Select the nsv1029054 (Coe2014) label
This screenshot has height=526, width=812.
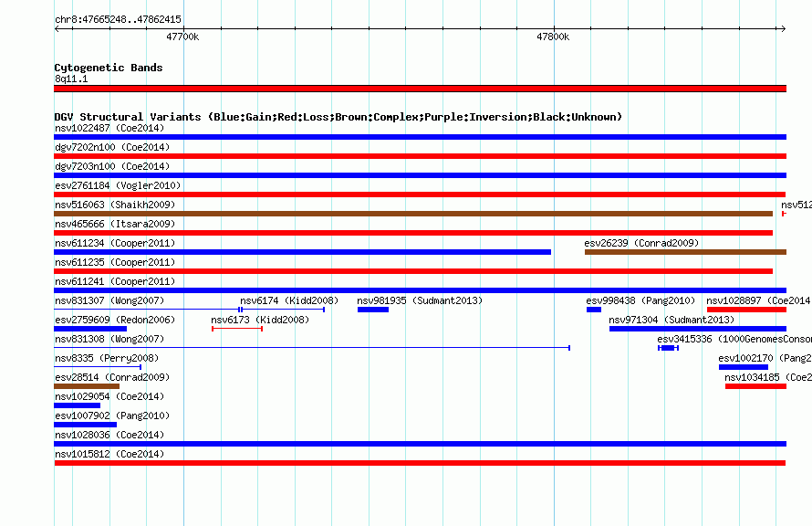click(109, 396)
